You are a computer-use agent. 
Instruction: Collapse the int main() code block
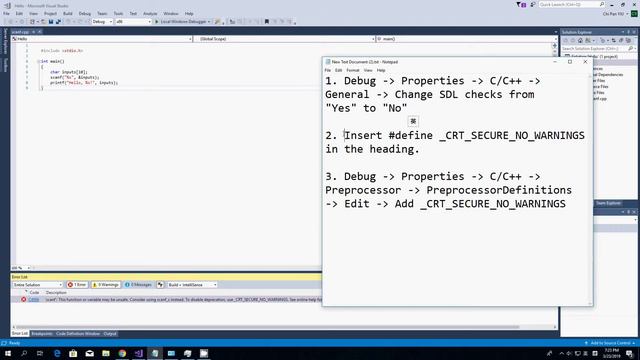click(38, 61)
